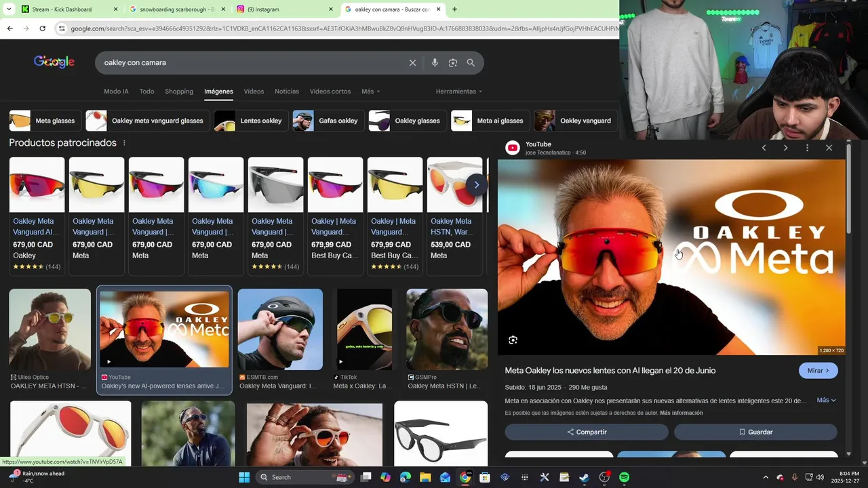
Task: Start voice search with microphone icon
Action: pos(435,62)
